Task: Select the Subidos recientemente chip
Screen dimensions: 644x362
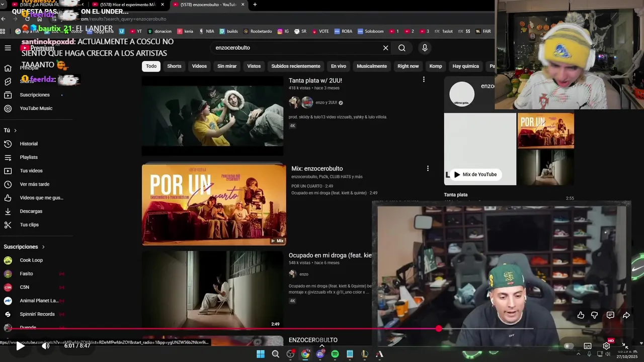Action: (x=296, y=66)
